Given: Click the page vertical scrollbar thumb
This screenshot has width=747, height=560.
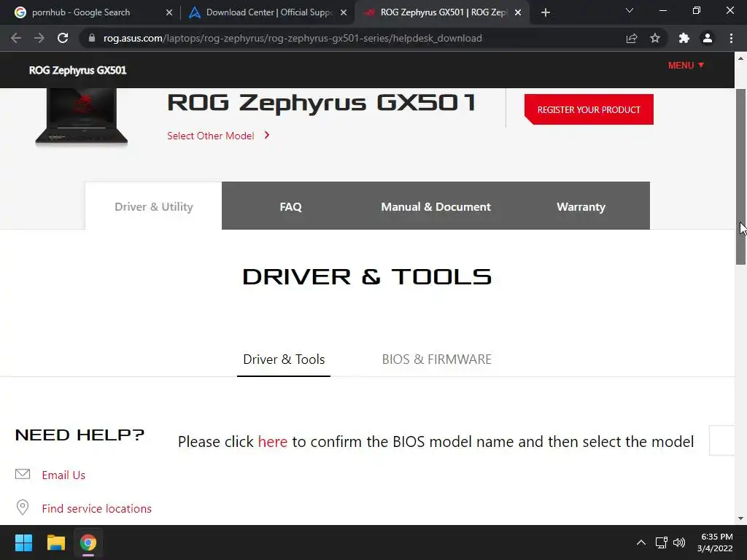Looking at the screenshot, I should coord(740,176).
